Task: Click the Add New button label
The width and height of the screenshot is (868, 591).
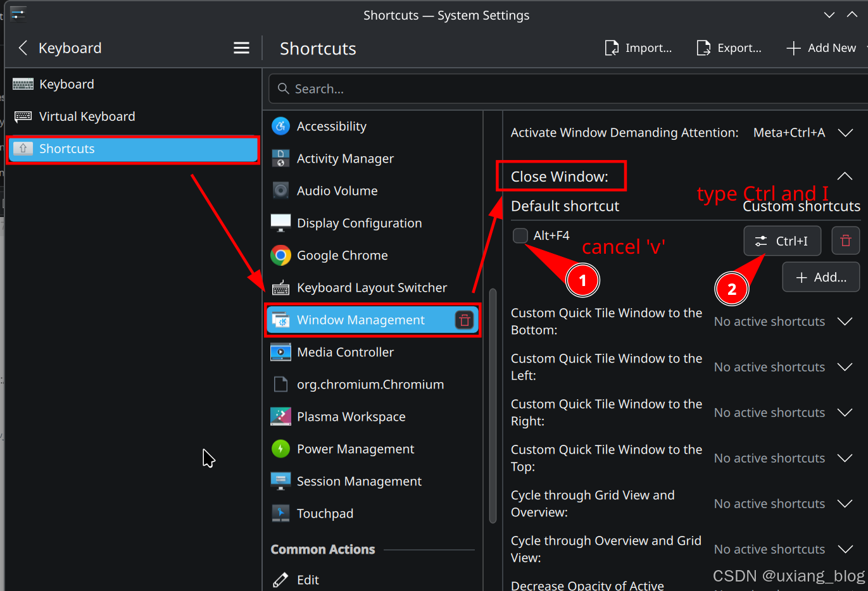Action: 832,48
